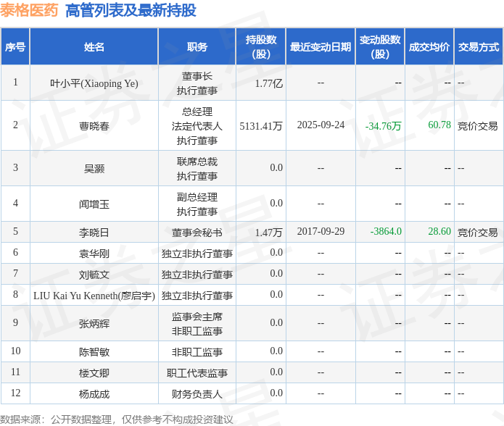Image resolution: width=504 pixels, height=426 pixels.
Task: Click the name 叶小平(Xiaoping Ye)
Action: (x=94, y=83)
